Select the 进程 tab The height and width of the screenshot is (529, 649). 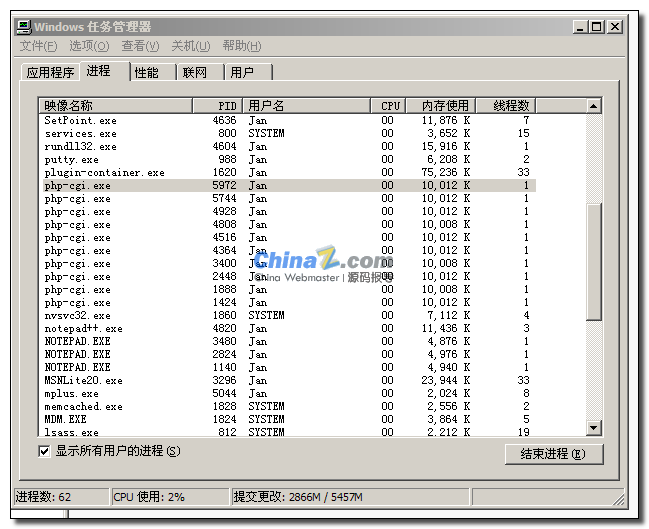(105, 71)
